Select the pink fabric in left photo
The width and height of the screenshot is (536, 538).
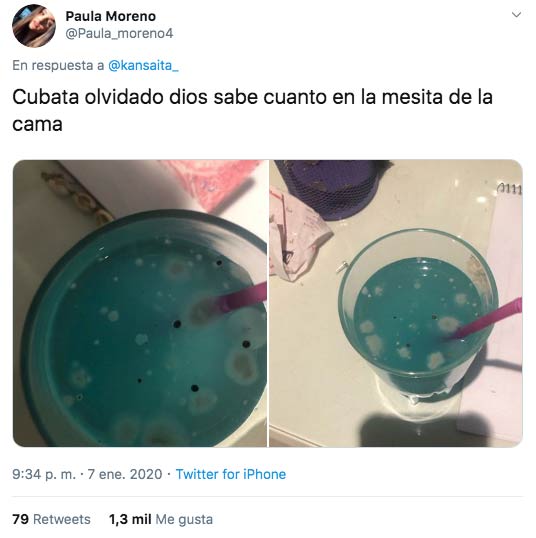(213, 184)
